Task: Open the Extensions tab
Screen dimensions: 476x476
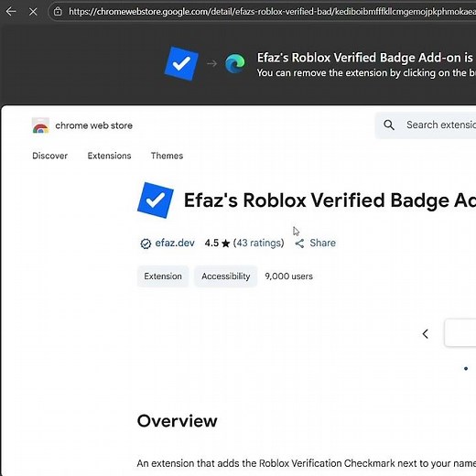Action: point(109,156)
